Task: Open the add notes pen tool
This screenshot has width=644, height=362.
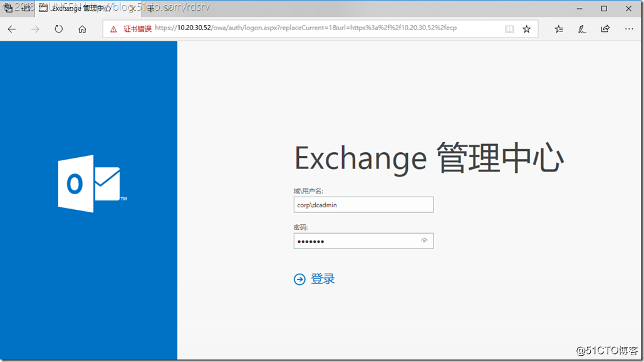Action: [581, 29]
